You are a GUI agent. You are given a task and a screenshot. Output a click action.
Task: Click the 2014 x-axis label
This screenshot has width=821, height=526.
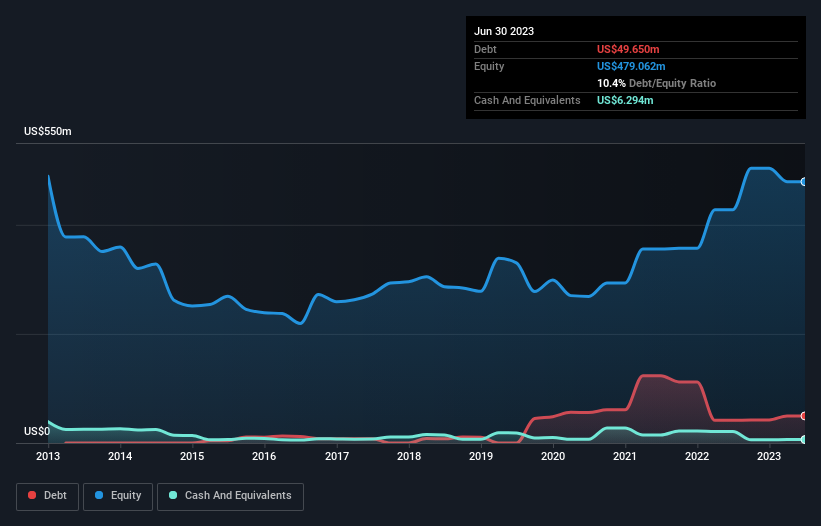click(120, 456)
